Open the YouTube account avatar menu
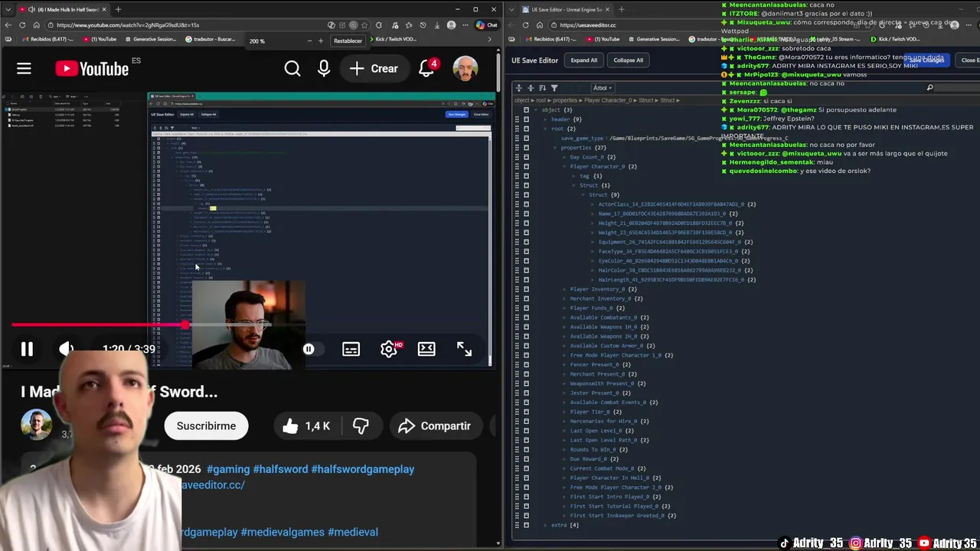This screenshot has height=551, width=980. point(465,69)
